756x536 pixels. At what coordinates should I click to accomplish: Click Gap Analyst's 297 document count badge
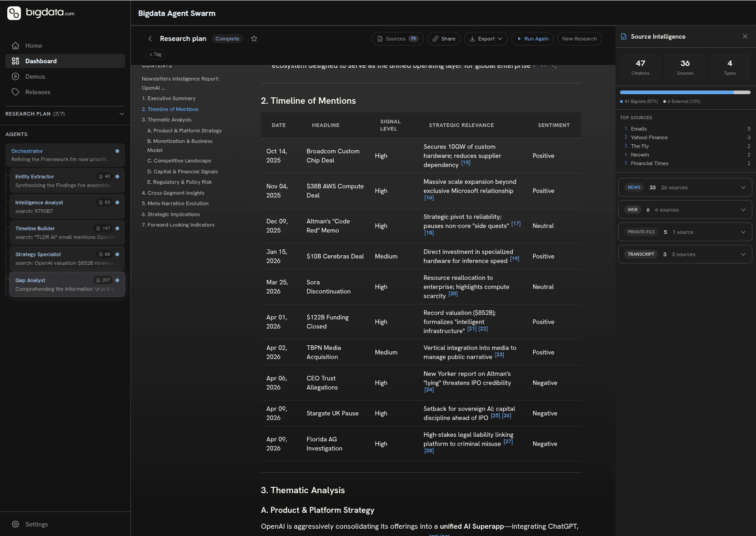(x=103, y=280)
